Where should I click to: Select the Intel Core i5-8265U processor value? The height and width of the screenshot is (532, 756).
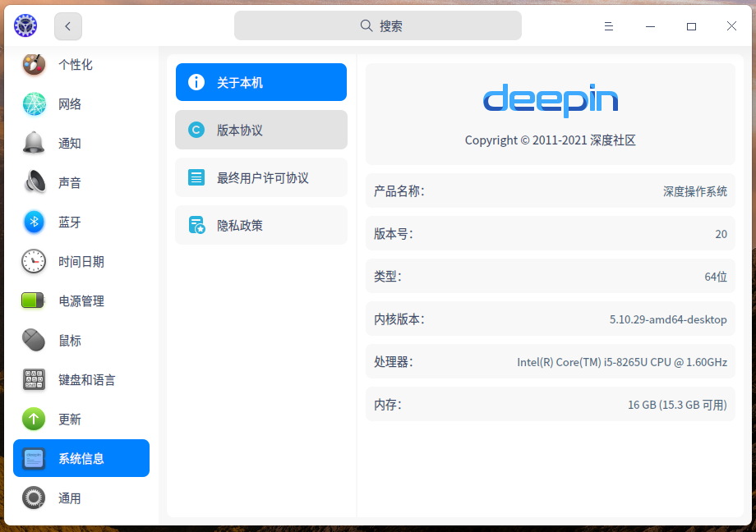[x=622, y=362]
